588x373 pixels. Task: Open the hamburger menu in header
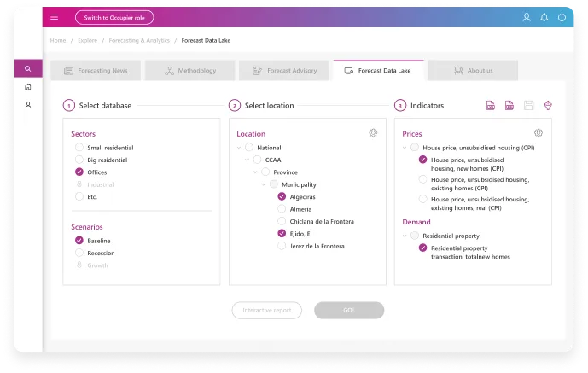pyautogui.click(x=55, y=17)
